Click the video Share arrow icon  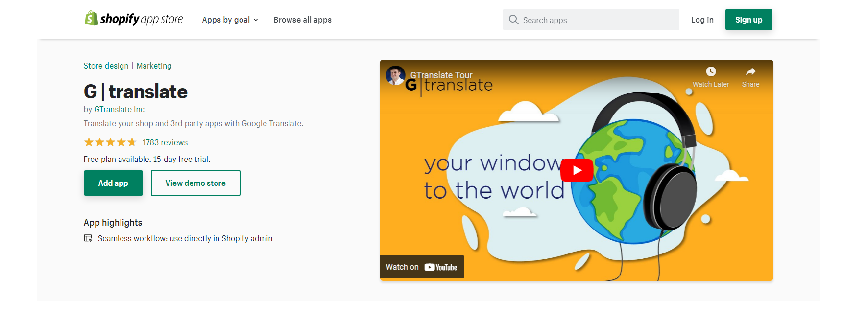point(750,71)
